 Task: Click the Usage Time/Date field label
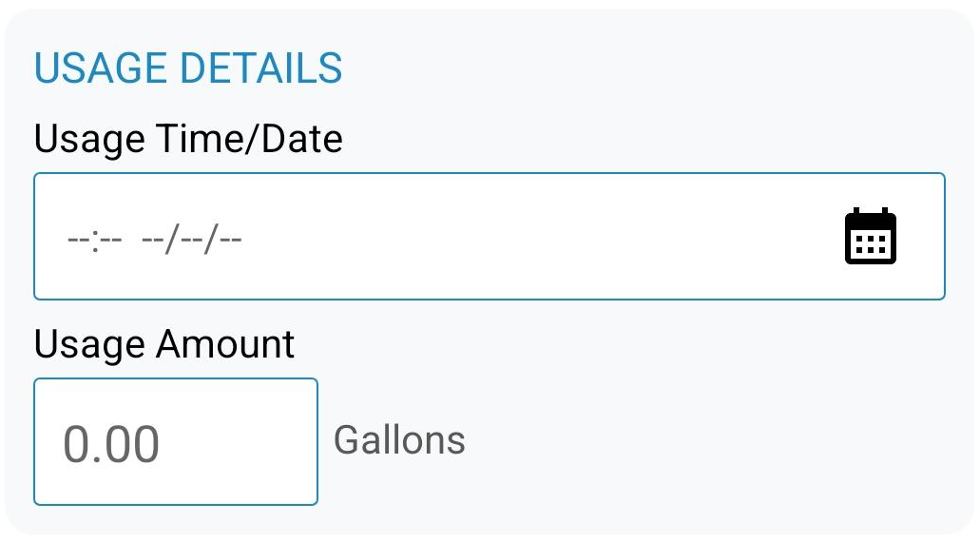point(188,140)
